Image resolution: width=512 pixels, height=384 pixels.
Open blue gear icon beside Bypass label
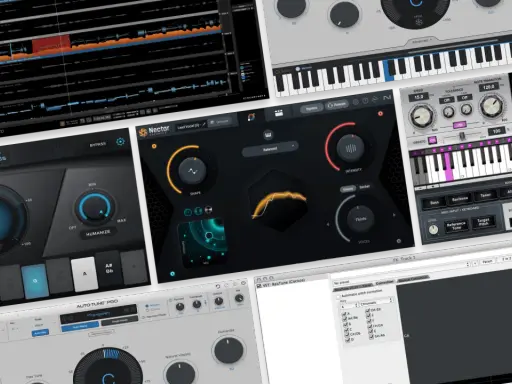[120, 142]
